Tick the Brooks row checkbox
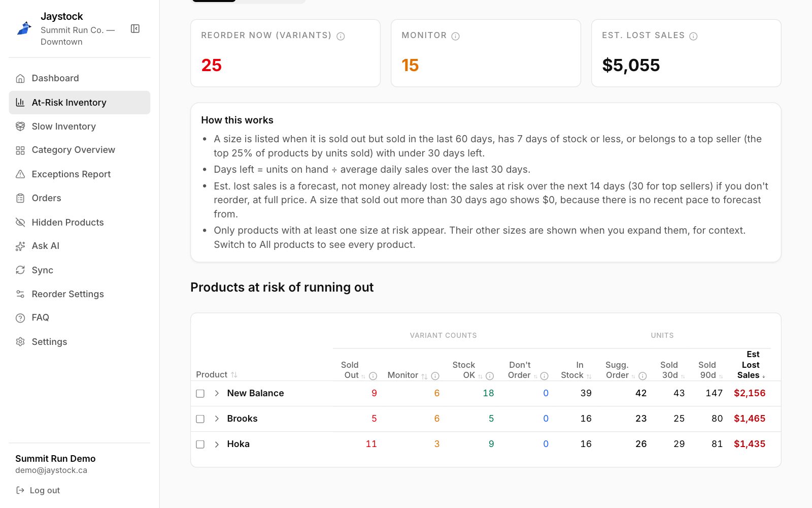Image resolution: width=812 pixels, height=508 pixels. click(200, 419)
